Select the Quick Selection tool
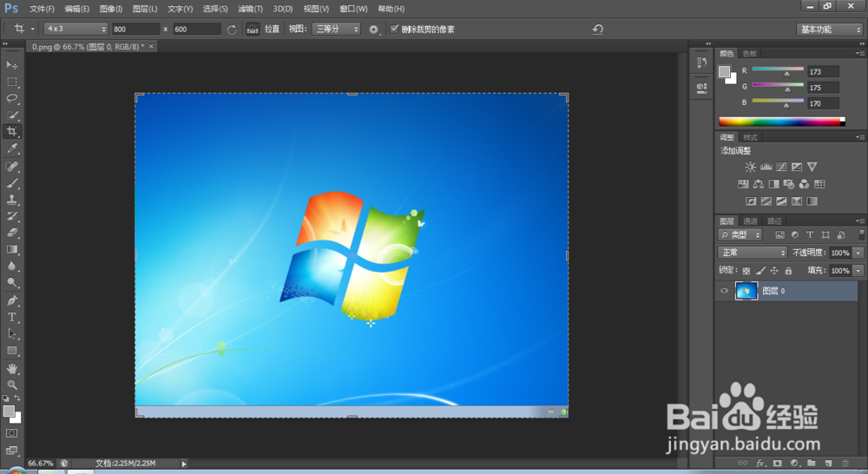Image resolution: width=868 pixels, height=474 pixels. (x=11, y=115)
